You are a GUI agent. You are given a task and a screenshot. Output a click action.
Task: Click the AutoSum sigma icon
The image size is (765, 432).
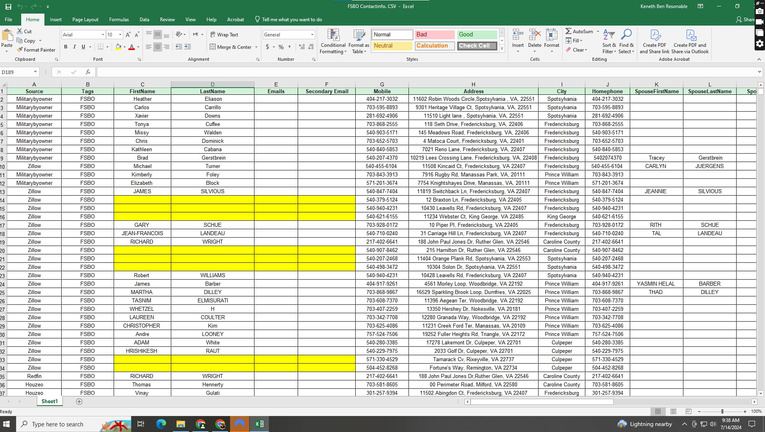568,31
